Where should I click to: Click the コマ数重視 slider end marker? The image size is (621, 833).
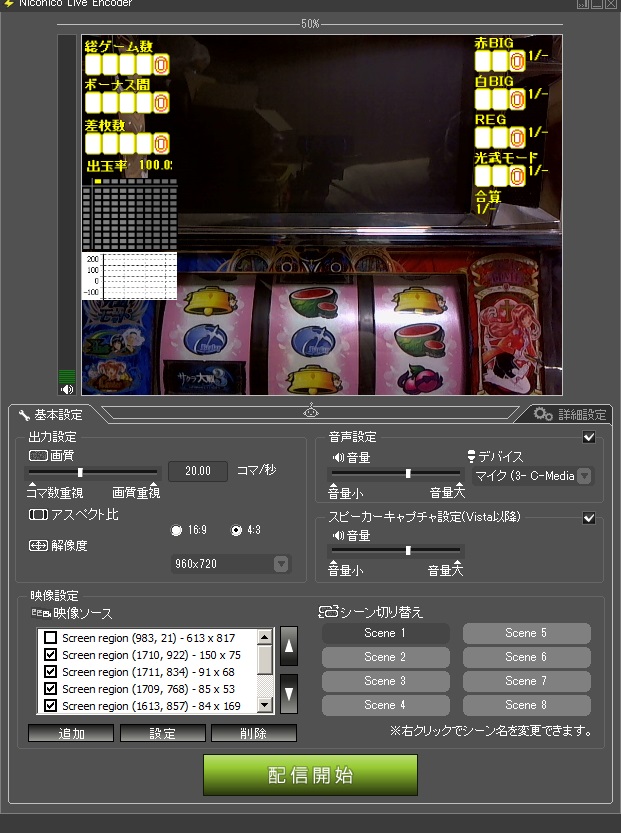[x=32, y=484]
